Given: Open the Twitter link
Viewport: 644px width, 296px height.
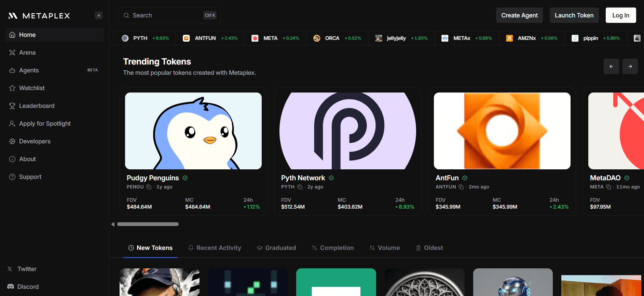Looking at the screenshot, I should point(22,269).
